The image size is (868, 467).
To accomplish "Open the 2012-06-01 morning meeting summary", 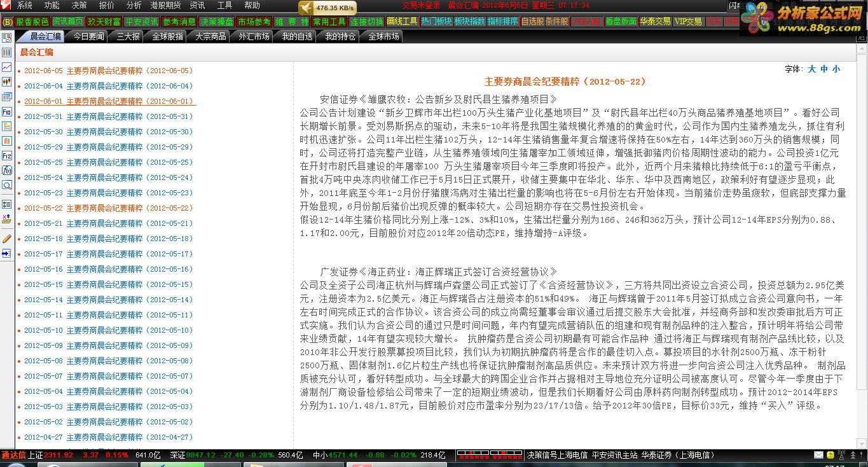I will tap(108, 101).
